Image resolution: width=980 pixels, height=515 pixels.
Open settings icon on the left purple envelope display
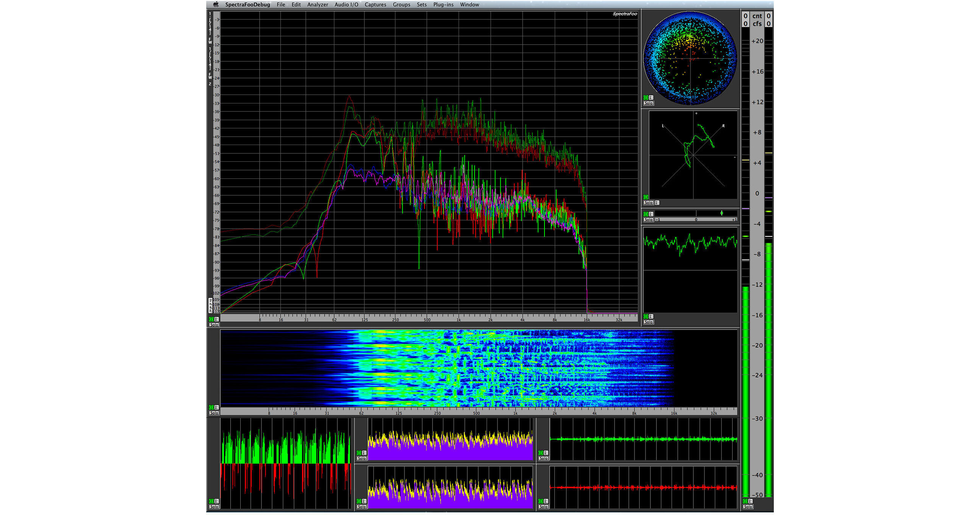tap(364, 453)
